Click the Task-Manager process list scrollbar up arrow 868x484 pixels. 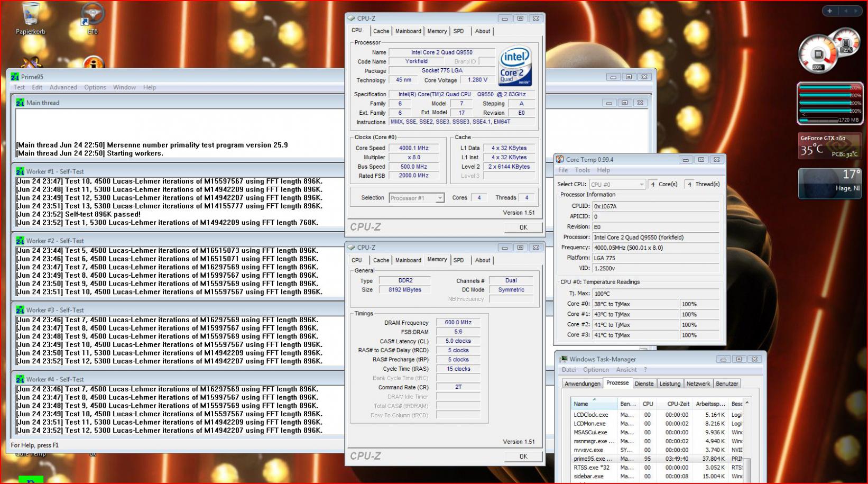tap(747, 403)
